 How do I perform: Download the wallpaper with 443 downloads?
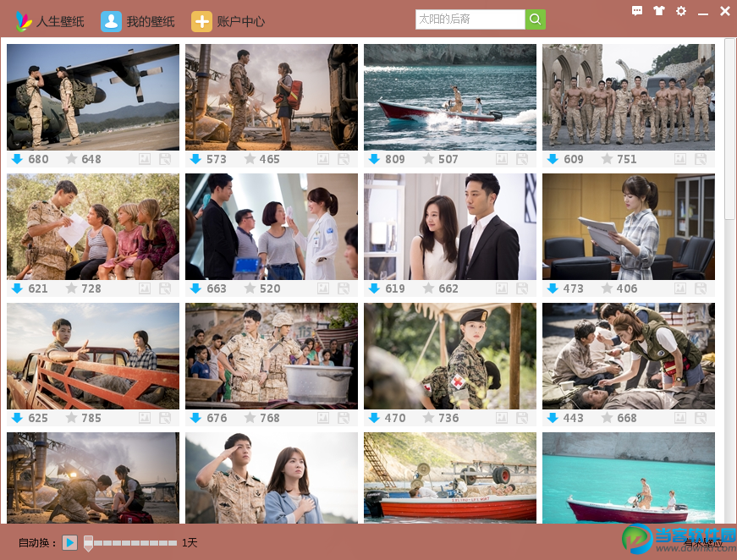(x=553, y=418)
